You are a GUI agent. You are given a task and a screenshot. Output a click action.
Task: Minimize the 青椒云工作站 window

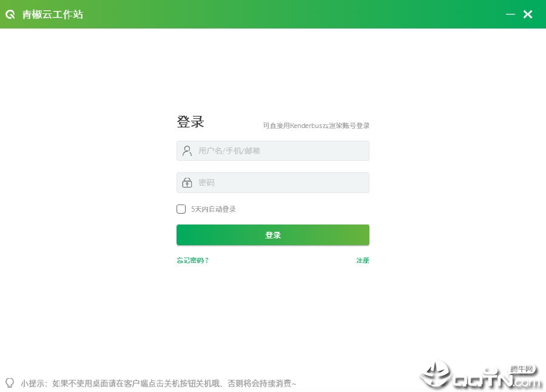point(510,15)
